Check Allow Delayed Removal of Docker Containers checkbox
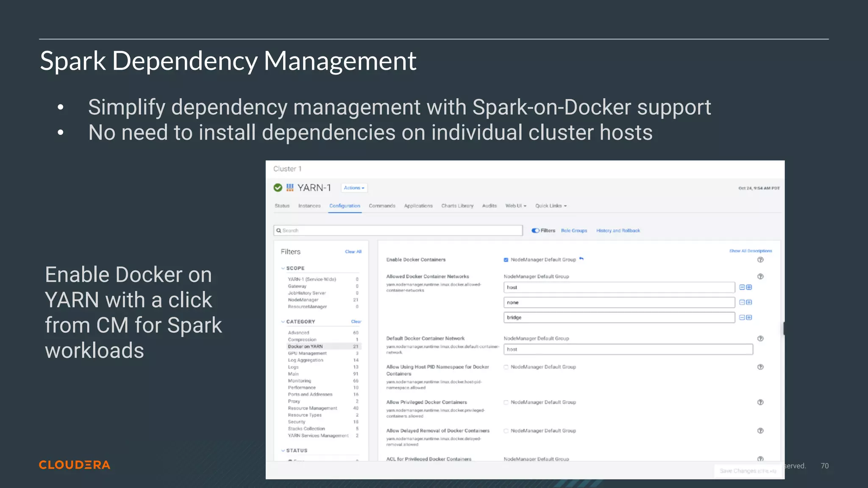 coord(506,431)
